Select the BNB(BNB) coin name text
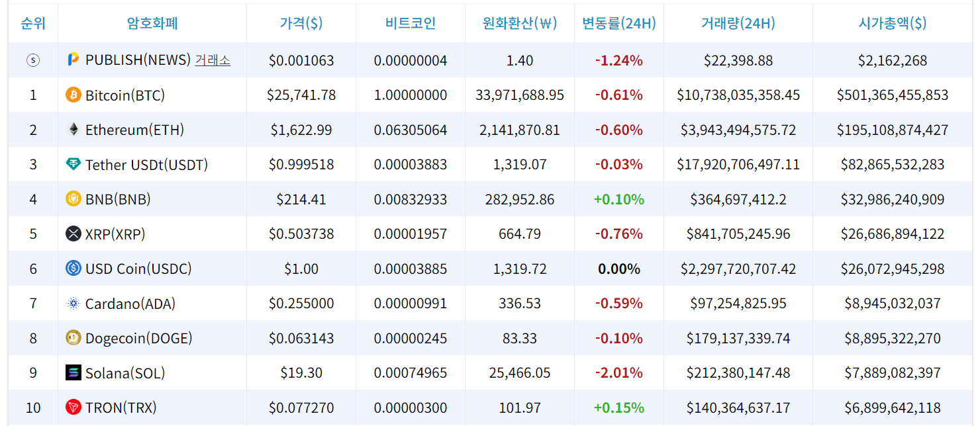Screen dimensions: 980x426 tap(118, 199)
